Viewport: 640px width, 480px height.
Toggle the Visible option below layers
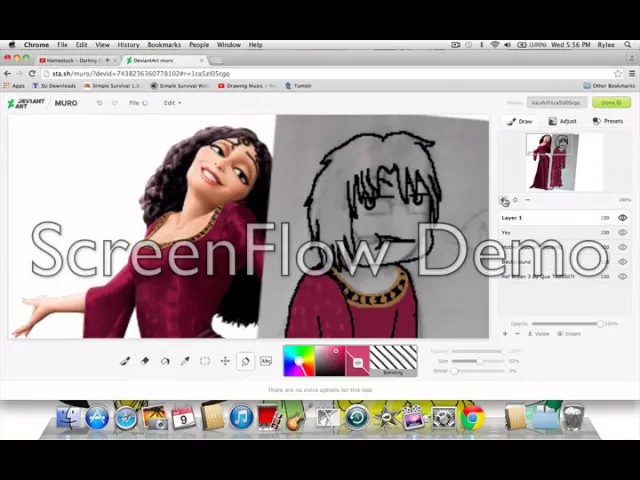[x=539, y=334]
